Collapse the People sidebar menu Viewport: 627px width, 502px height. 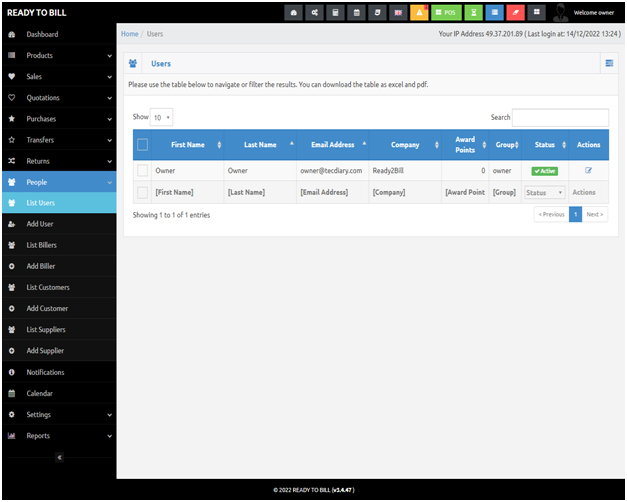click(x=59, y=182)
